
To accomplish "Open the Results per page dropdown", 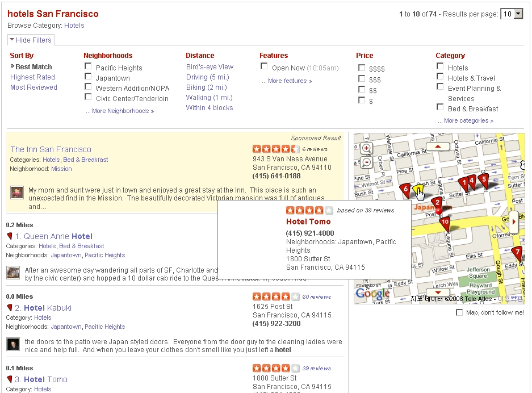I will coord(512,14).
